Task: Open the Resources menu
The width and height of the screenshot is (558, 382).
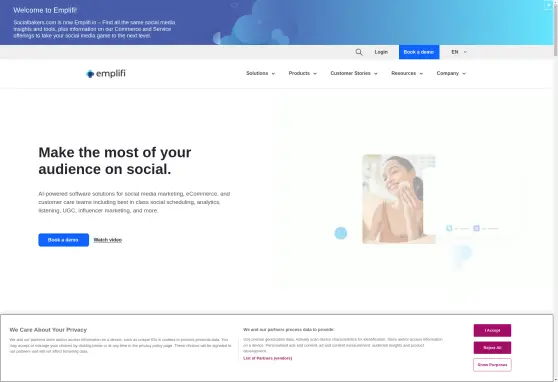Action: pyautogui.click(x=407, y=73)
